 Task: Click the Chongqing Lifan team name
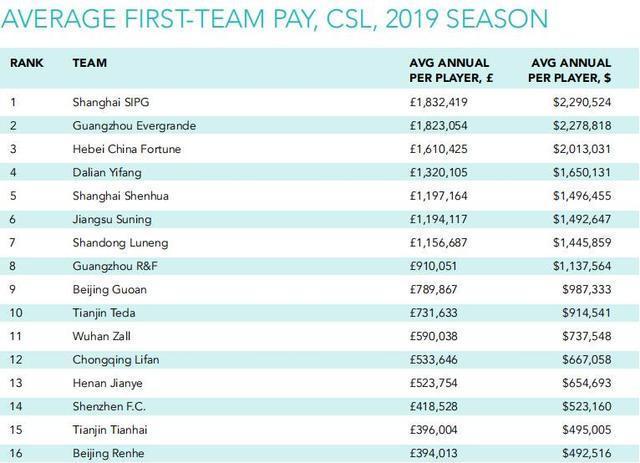click(116, 360)
